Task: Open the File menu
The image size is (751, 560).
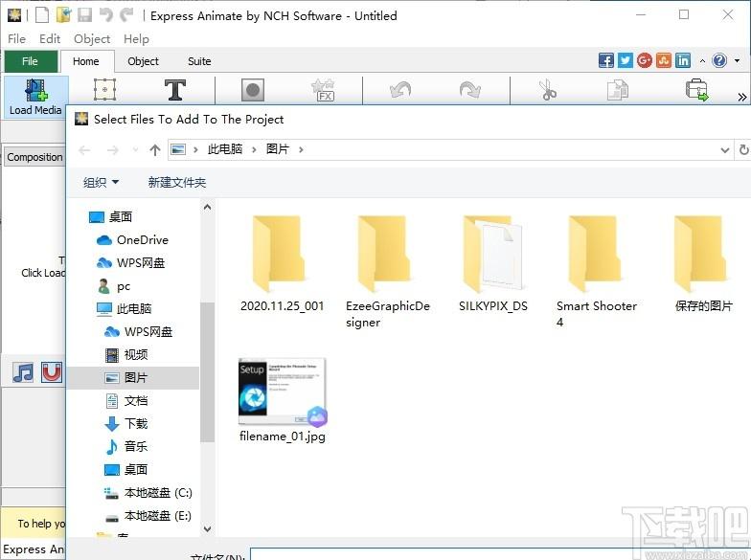Action: coord(17,38)
